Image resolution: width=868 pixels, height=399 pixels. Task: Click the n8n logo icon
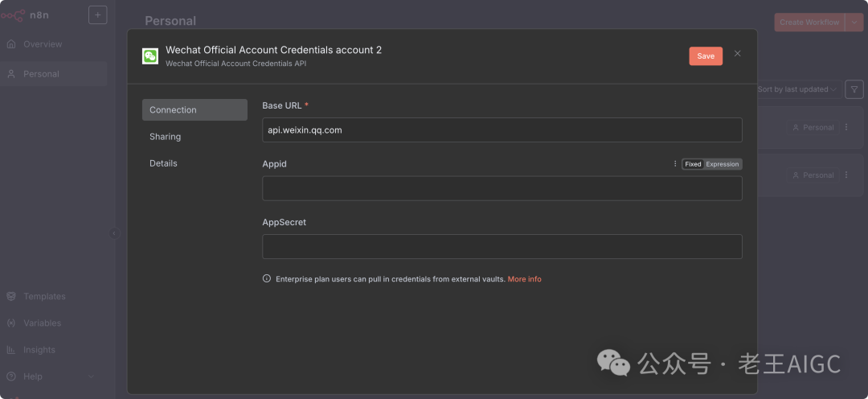coord(13,15)
